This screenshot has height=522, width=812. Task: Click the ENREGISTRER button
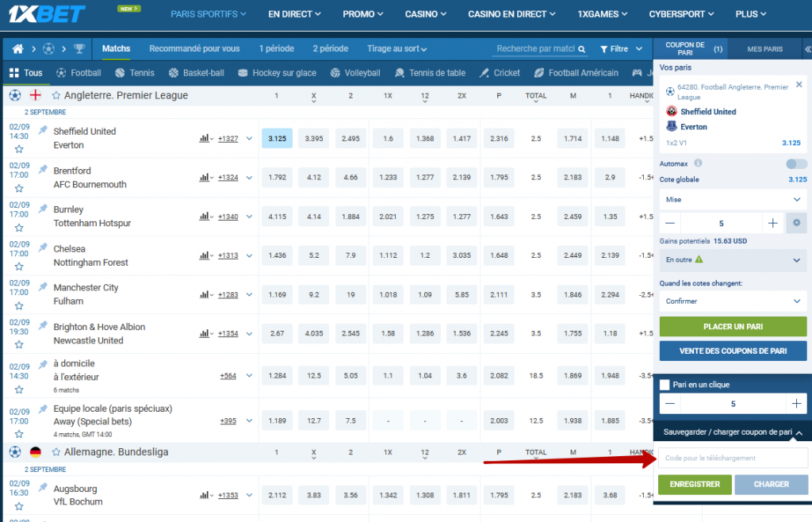click(x=694, y=484)
